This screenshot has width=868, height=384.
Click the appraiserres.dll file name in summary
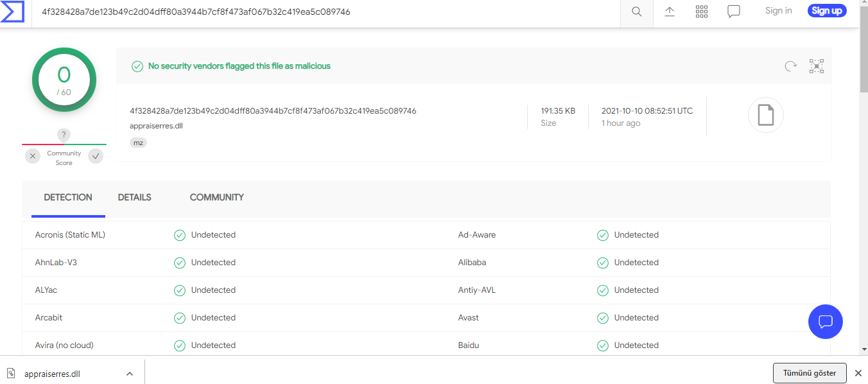click(x=157, y=126)
